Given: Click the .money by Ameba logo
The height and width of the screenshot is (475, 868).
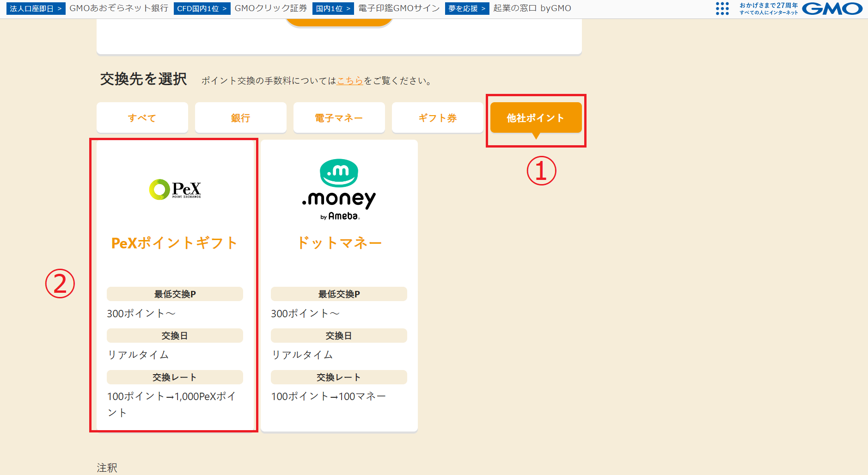Looking at the screenshot, I should (339, 190).
